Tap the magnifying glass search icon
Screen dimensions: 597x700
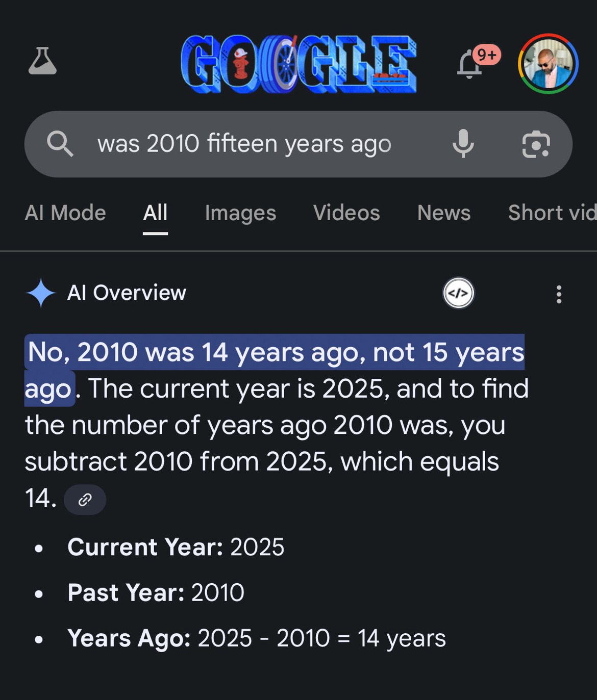pos(60,144)
